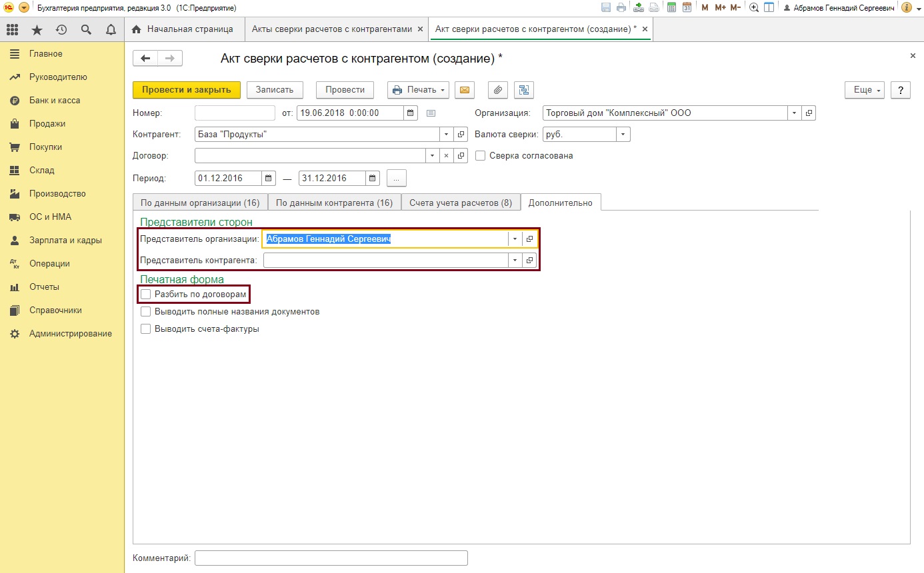Switch to Счета учета расчетов (8) tab

[x=461, y=203]
